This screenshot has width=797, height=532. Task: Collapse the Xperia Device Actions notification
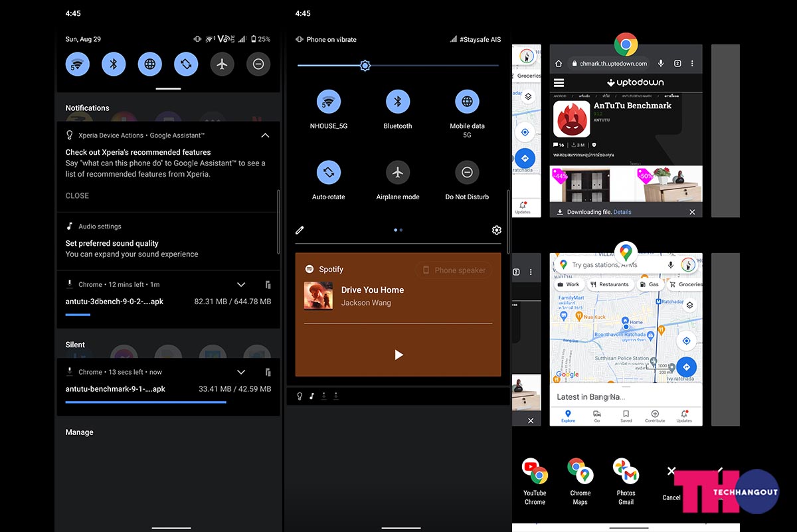tap(265, 135)
